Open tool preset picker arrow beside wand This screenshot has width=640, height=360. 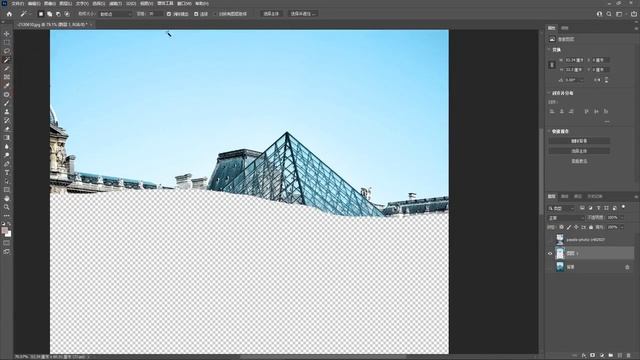pos(30,14)
